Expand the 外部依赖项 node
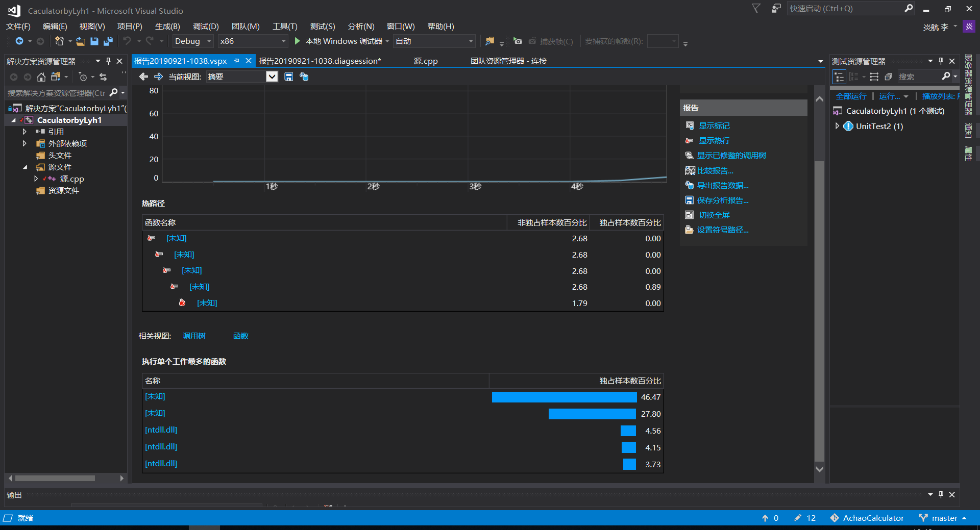 click(x=24, y=143)
